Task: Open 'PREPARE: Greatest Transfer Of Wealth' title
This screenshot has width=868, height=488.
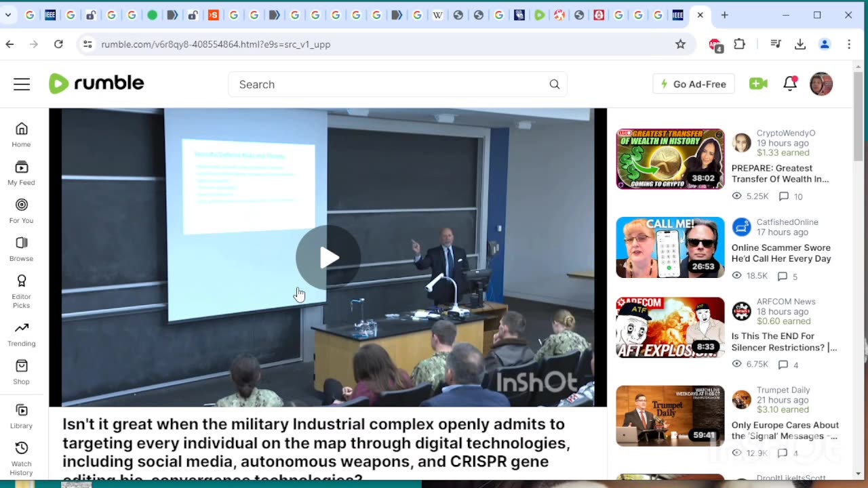Action: 780,174
